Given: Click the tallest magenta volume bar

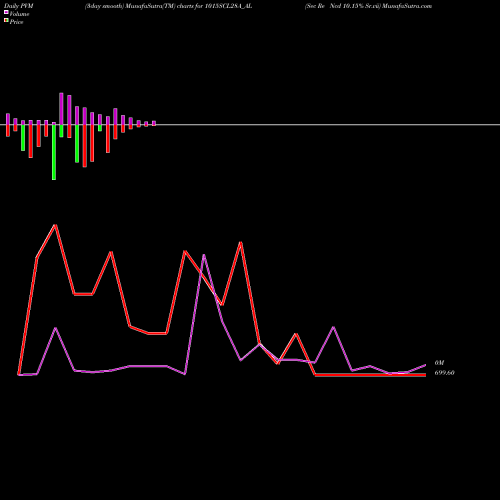Looking at the screenshot, I should [x=61, y=109].
